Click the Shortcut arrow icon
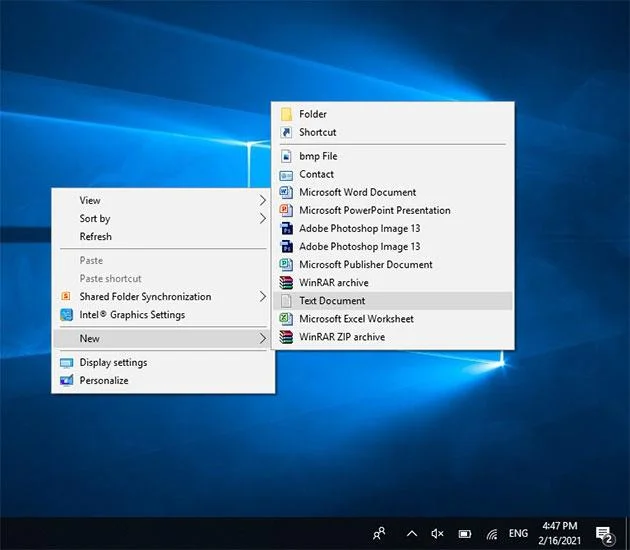 pyautogui.click(x=286, y=132)
